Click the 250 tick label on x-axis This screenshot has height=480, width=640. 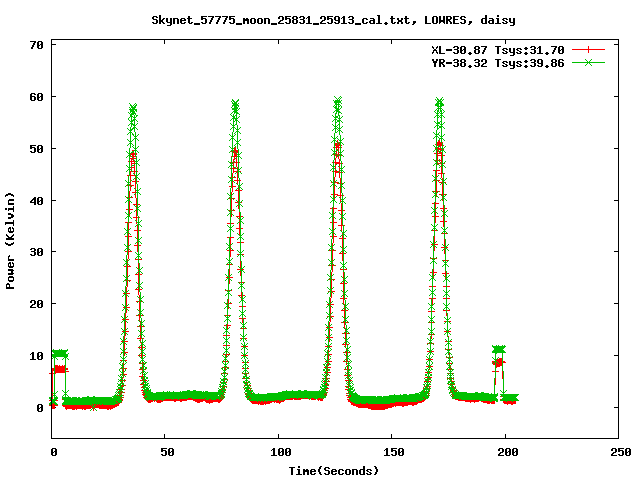[x=619, y=452]
